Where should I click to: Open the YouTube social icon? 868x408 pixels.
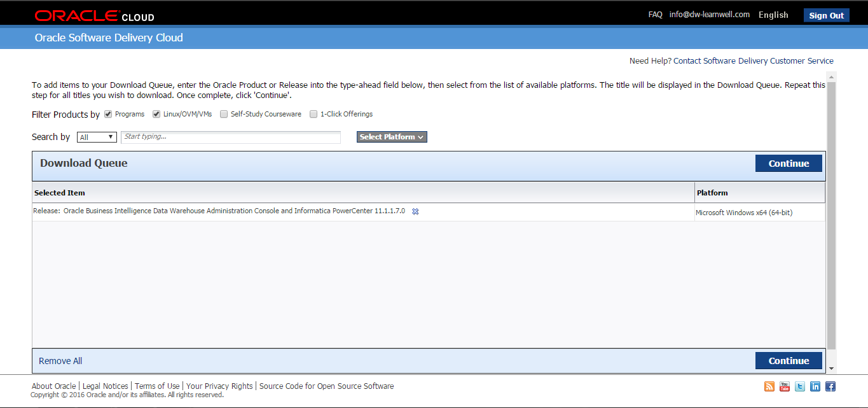coord(785,386)
